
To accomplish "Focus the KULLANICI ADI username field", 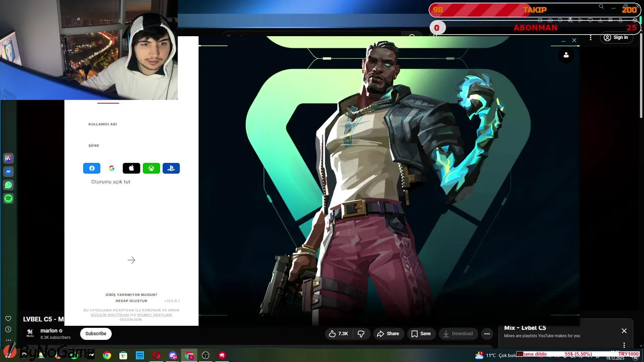I will [131, 124].
